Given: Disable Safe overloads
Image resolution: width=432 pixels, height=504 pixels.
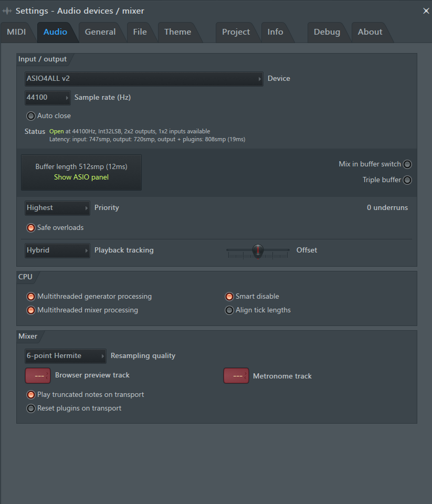Looking at the screenshot, I should tap(31, 228).
